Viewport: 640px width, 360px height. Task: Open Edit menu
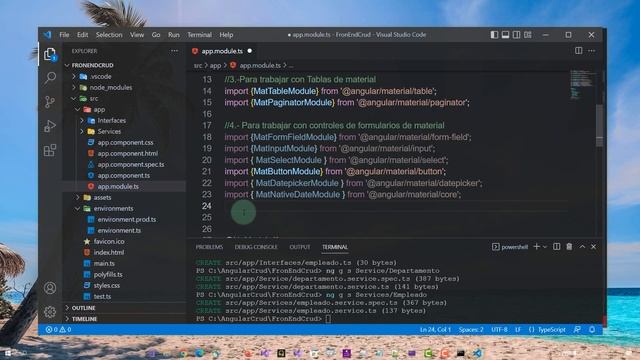[x=82, y=35]
